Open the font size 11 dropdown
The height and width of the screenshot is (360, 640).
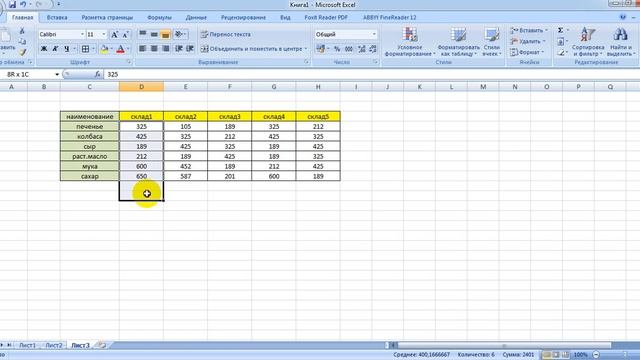104,34
